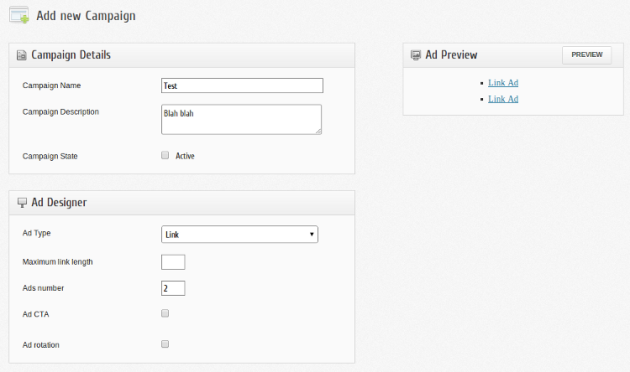Click the 'Ad Designer' panel heading
630x372 pixels.
(x=59, y=202)
